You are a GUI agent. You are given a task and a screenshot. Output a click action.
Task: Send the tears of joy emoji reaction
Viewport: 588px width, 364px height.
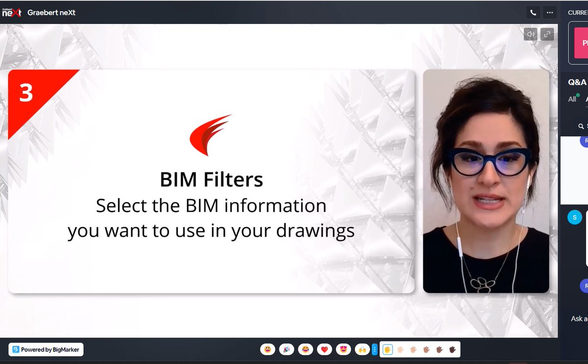pyautogui.click(x=305, y=349)
